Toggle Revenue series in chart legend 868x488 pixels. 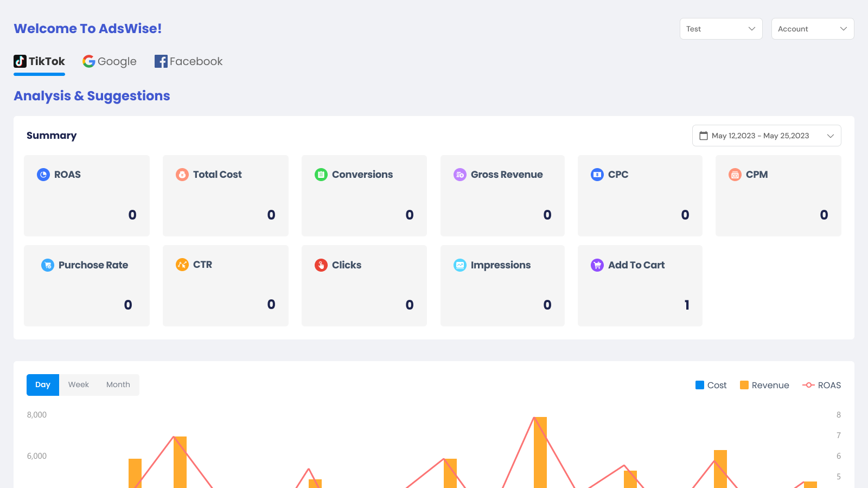pyautogui.click(x=764, y=385)
